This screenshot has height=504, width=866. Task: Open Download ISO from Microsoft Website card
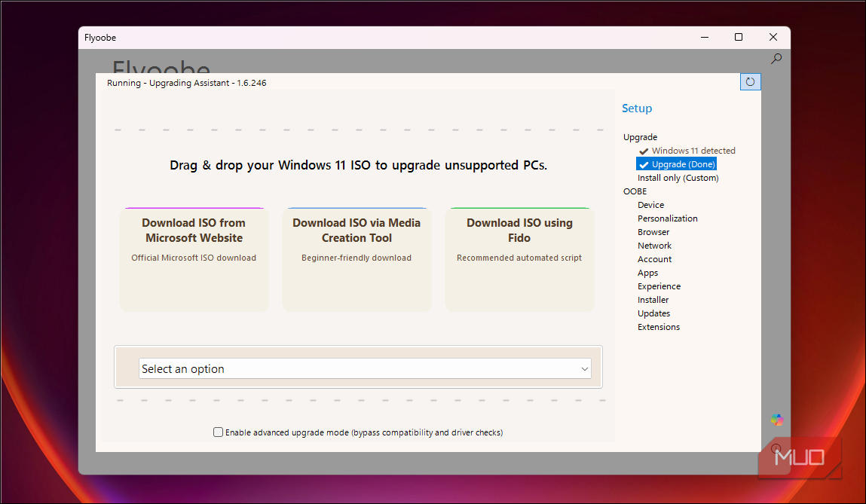pos(194,259)
